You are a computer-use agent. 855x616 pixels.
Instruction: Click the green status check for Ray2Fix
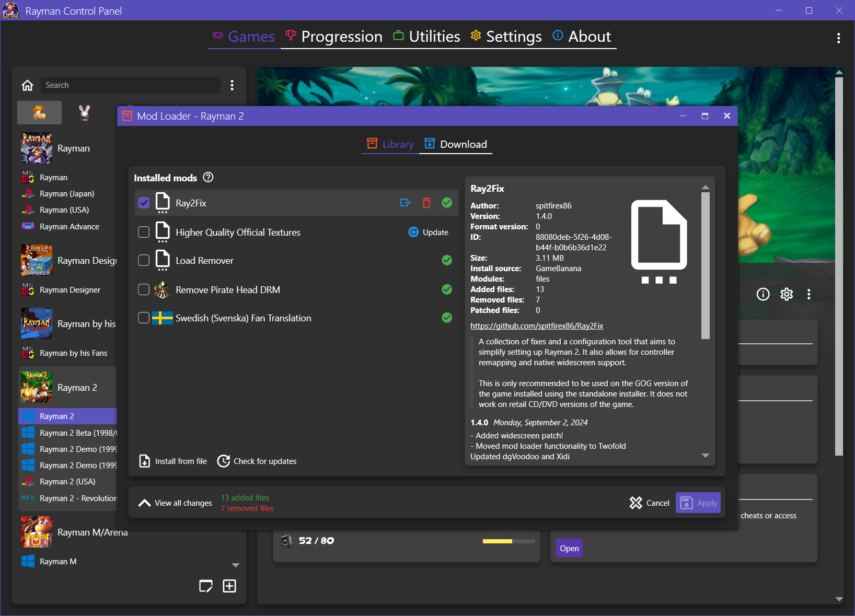point(447,203)
